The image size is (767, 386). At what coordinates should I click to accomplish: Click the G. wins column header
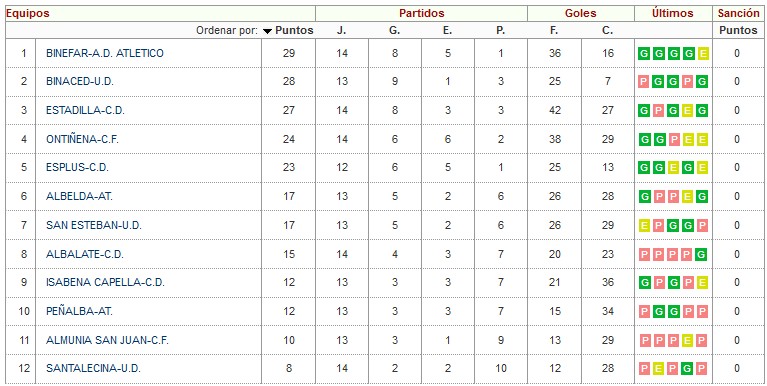click(395, 30)
